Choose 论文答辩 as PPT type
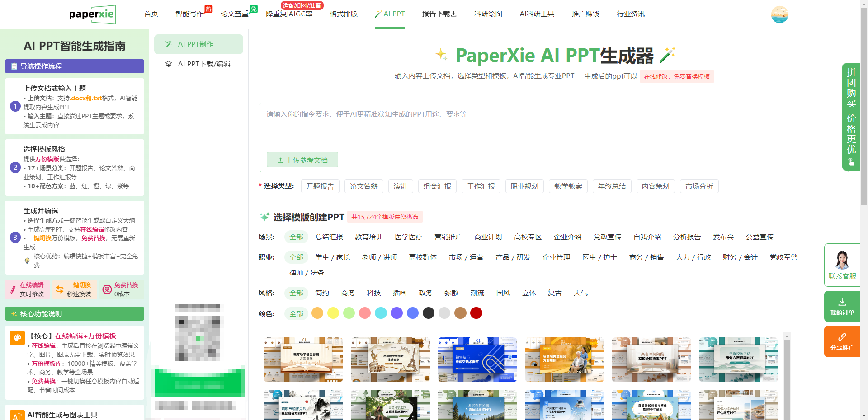Screen dimensions: 868x420 click(x=363, y=187)
